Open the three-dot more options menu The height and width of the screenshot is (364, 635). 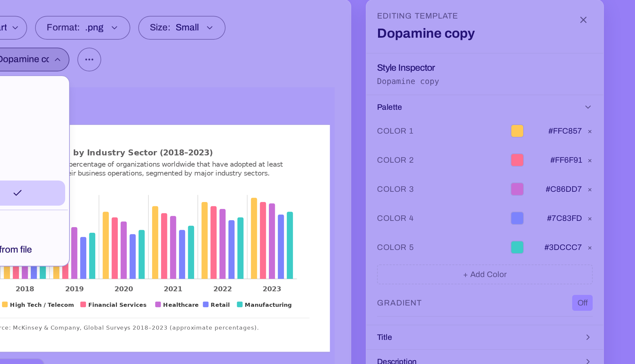coord(89,60)
